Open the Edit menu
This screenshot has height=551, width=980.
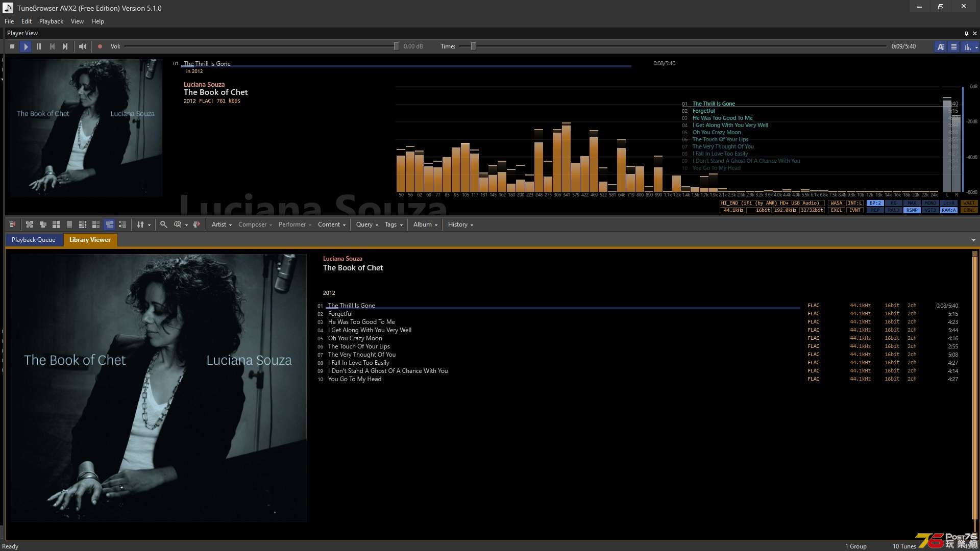click(27, 21)
